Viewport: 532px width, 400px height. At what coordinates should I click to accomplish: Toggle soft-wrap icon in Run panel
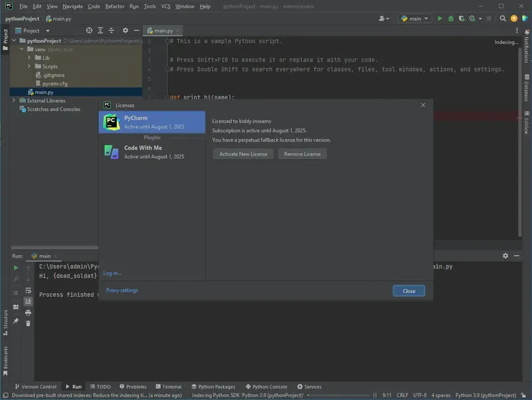point(28,290)
